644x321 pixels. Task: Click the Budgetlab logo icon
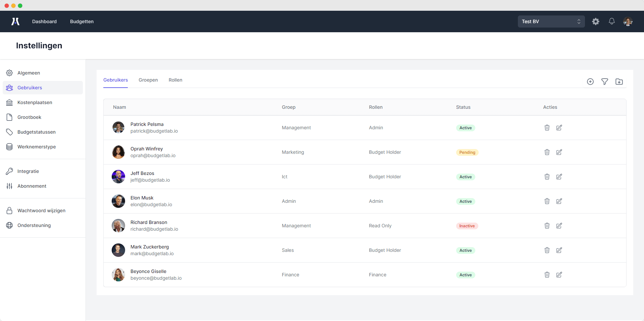point(15,21)
